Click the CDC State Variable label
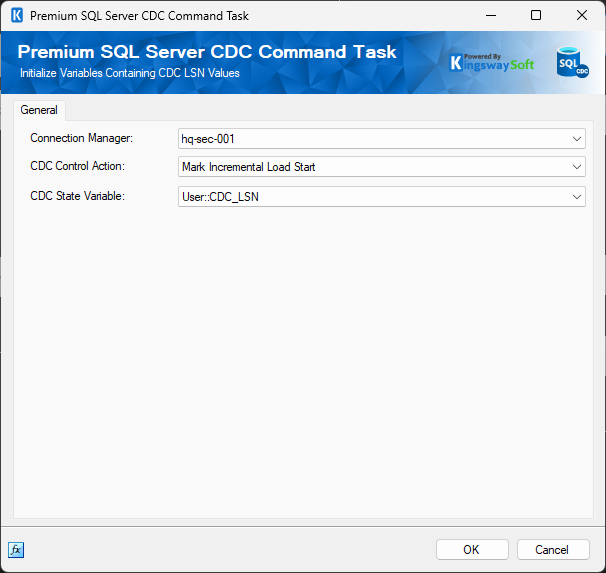Viewport: 606px width, 573px height. [77, 196]
